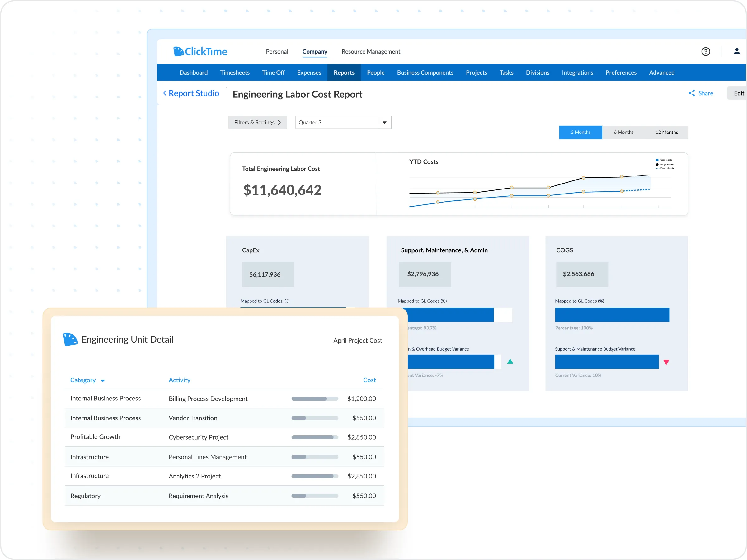Click the green up triangle variance indicator
This screenshot has height=560, width=747.
(510, 362)
